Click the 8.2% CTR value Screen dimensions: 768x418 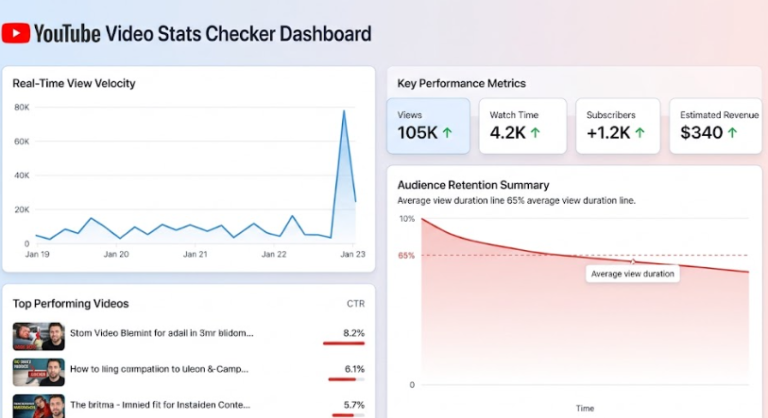point(354,333)
